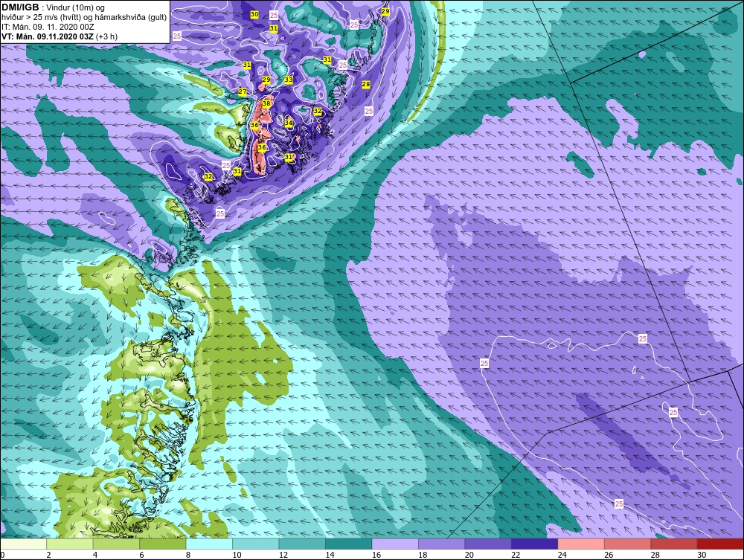The image size is (744, 560).
Task: Click the 'hviður > 25 m/s' description line
Action: (85, 18)
